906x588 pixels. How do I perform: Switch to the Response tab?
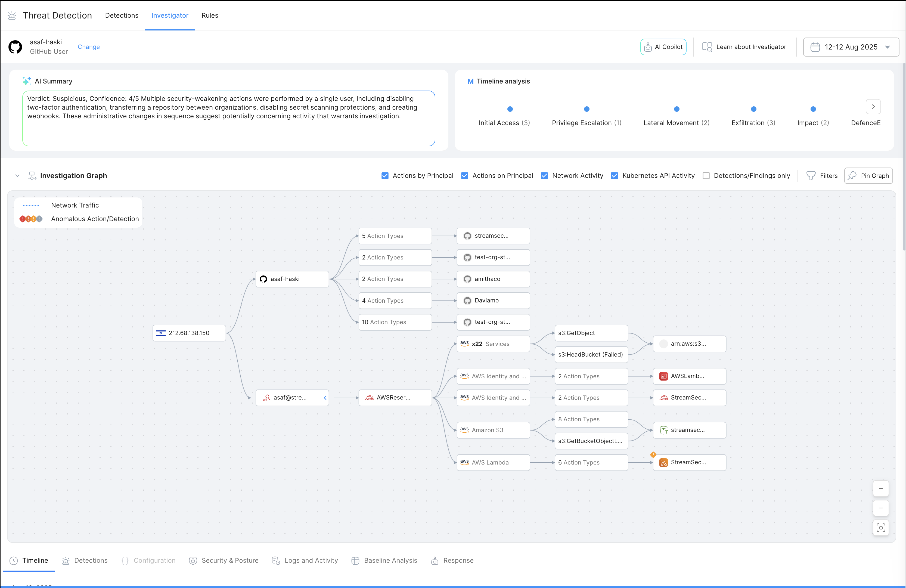[452, 561]
